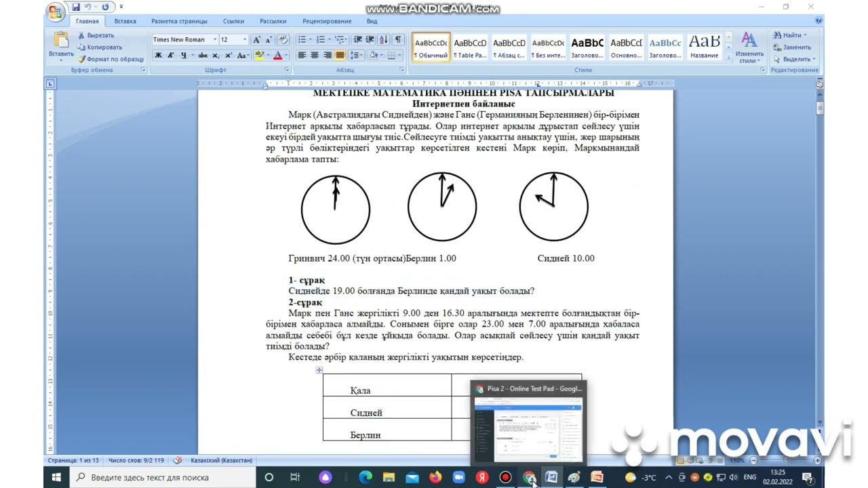Viewport: 868px width, 488px height.
Task: Open the shading fill bucket
Action: pyautogui.click(x=373, y=56)
